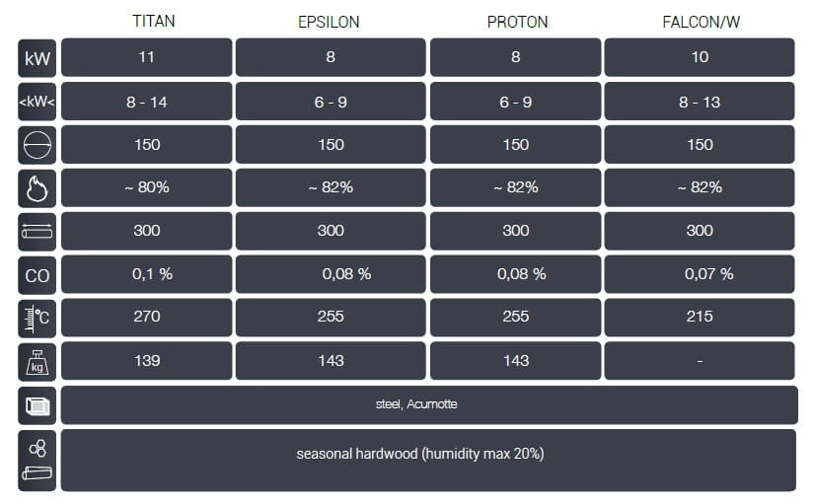This screenshot has width=815, height=504.
Task: Click the <kW< power range icon
Action: (x=37, y=102)
